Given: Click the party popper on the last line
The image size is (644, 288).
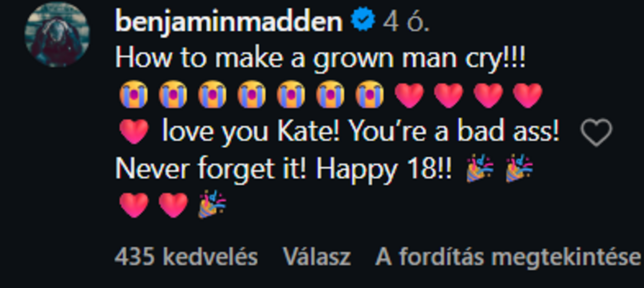Looking at the screenshot, I should click(212, 205).
